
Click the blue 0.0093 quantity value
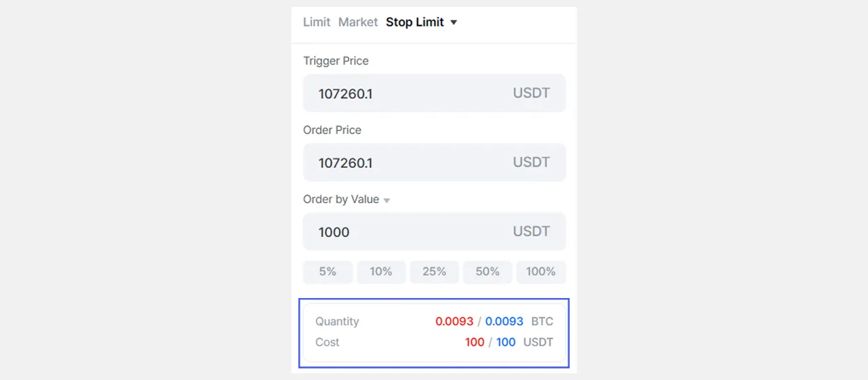(x=504, y=322)
